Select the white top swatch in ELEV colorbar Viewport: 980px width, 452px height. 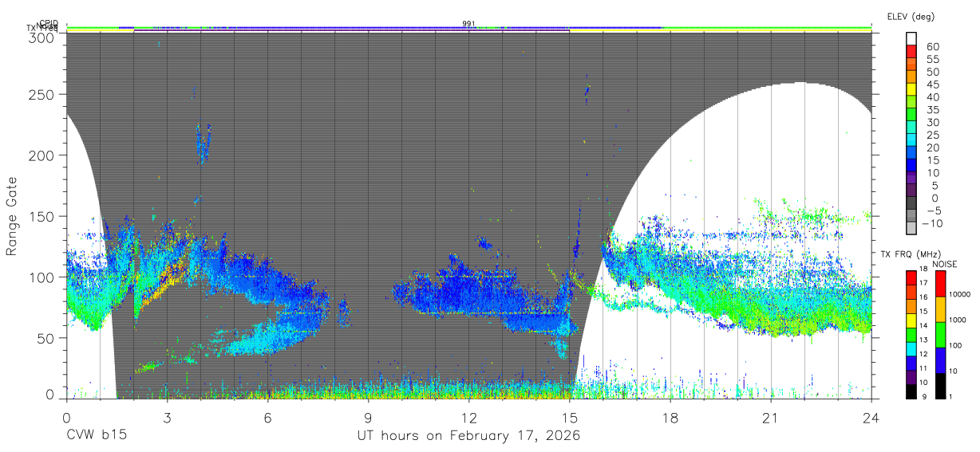(x=913, y=39)
